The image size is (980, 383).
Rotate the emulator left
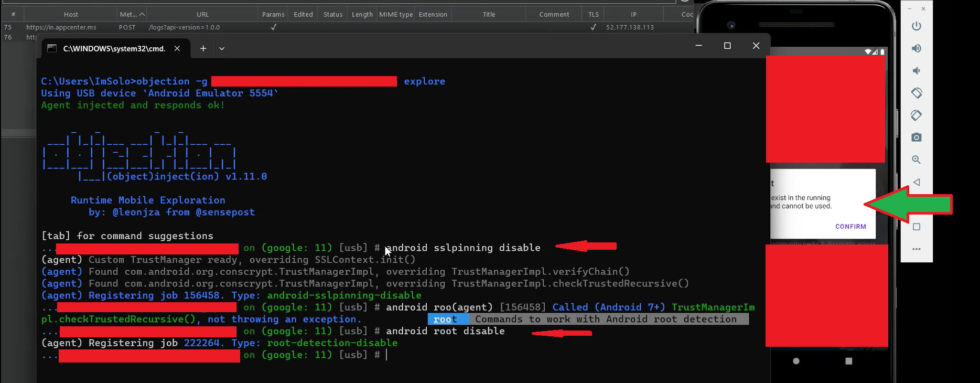[x=916, y=93]
